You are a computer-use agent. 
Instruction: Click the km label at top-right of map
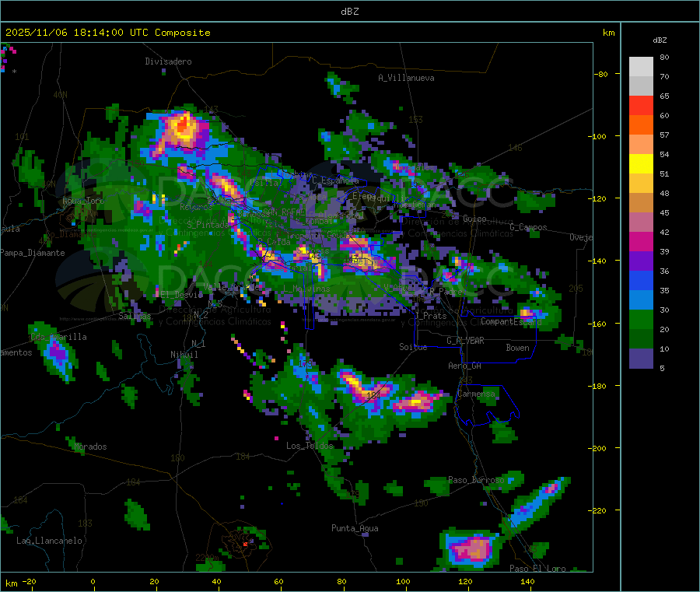point(608,33)
